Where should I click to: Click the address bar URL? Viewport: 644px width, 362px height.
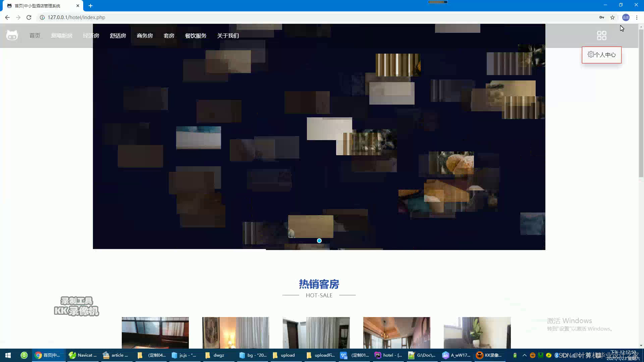point(76,17)
